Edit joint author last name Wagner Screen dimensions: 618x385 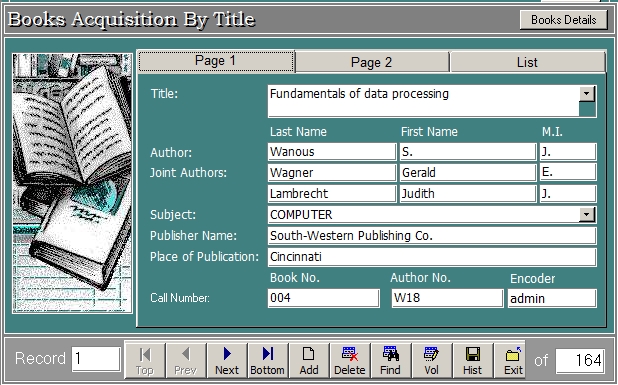point(332,173)
